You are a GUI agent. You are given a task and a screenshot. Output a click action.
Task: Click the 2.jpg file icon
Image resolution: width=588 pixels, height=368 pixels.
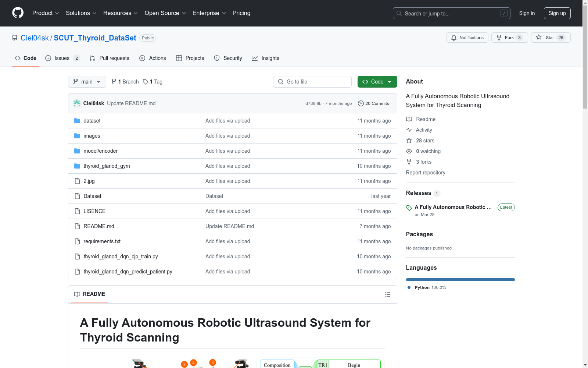tap(77, 181)
